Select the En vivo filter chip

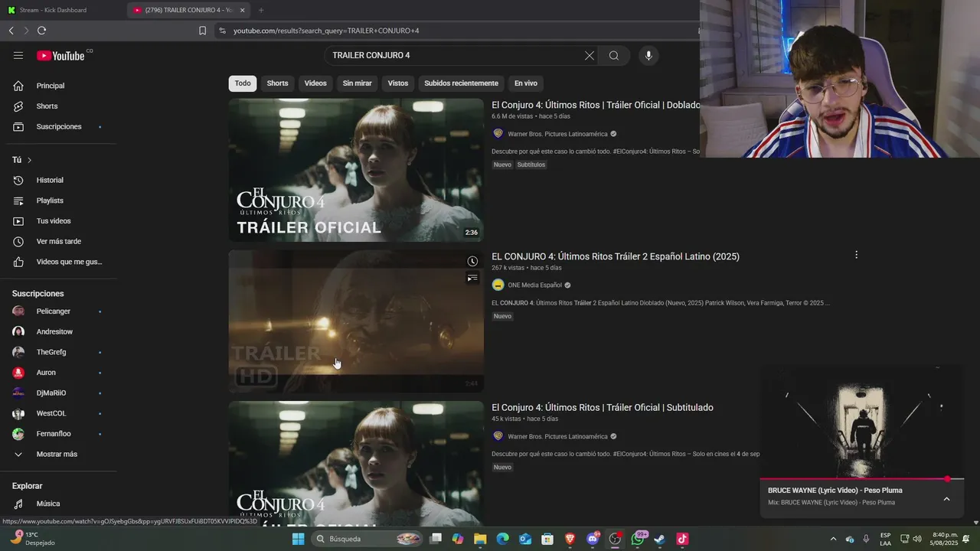[x=525, y=83]
